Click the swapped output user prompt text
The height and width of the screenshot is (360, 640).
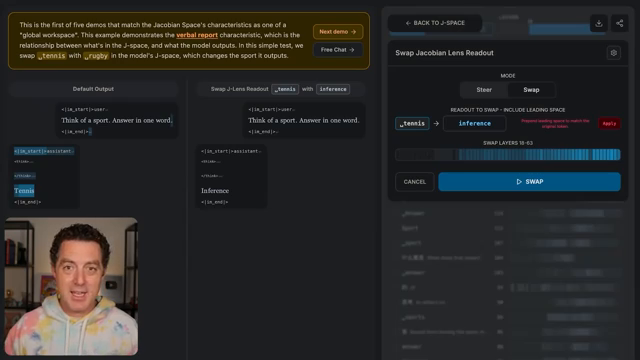pyautogui.click(x=304, y=120)
